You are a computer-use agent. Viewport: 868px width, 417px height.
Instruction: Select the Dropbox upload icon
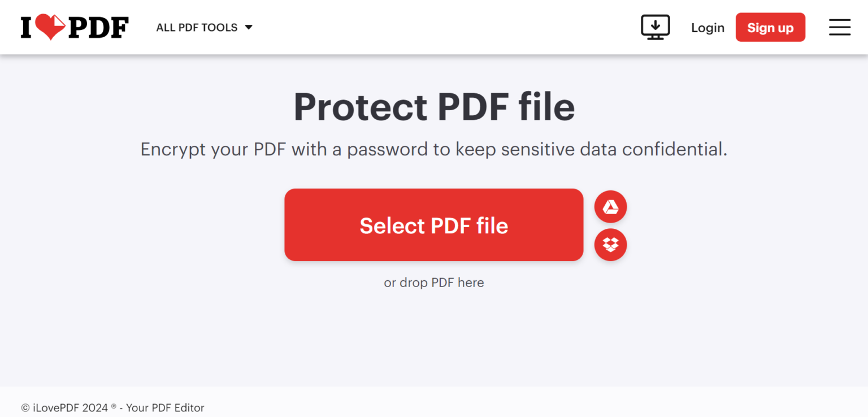pos(610,245)
